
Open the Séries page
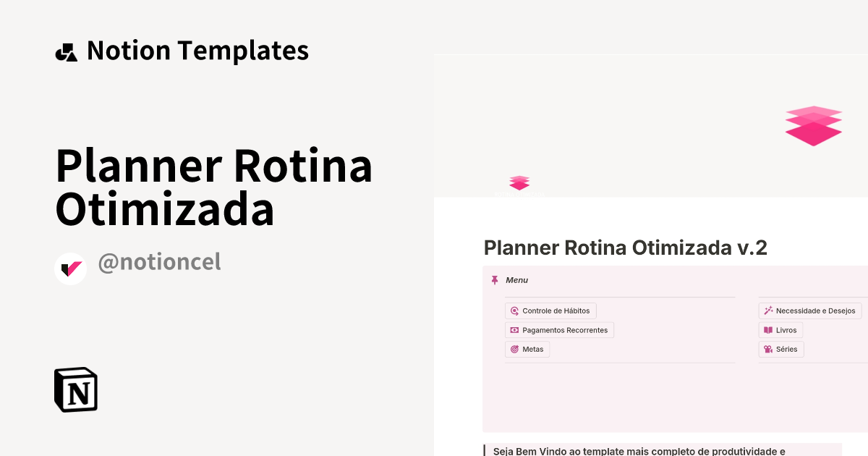(781, 349)
